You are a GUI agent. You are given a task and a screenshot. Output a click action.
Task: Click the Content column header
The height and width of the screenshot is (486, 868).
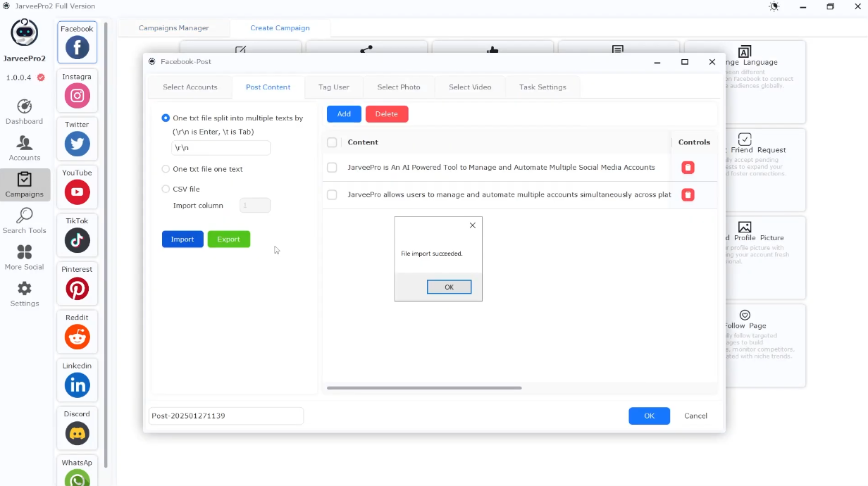pos(363,142)
